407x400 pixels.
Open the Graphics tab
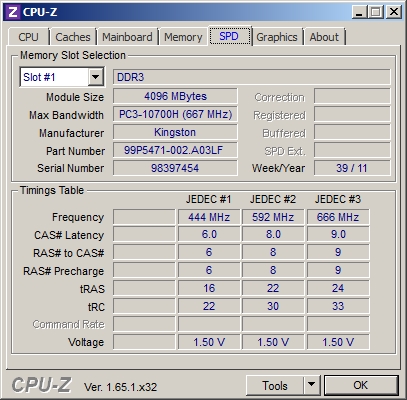277,37
